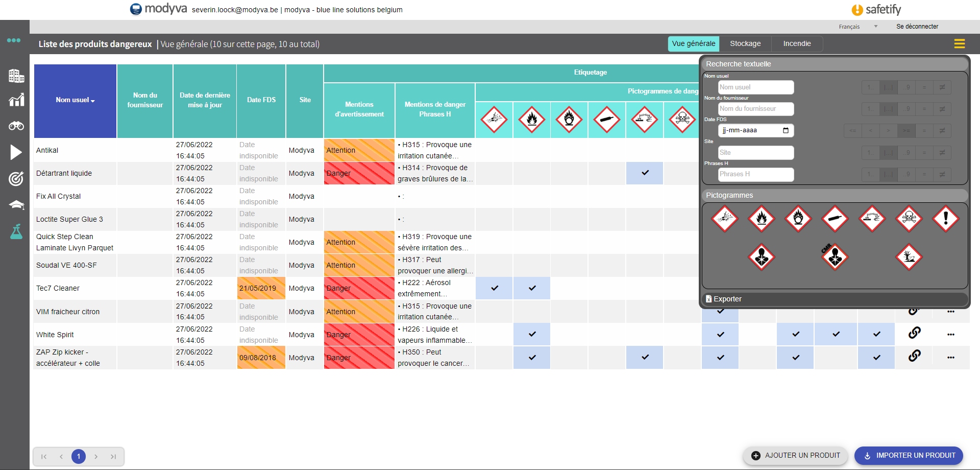Go to last page in pagination
The height and width of the screenshot is (470, 980).
(113, 457)
